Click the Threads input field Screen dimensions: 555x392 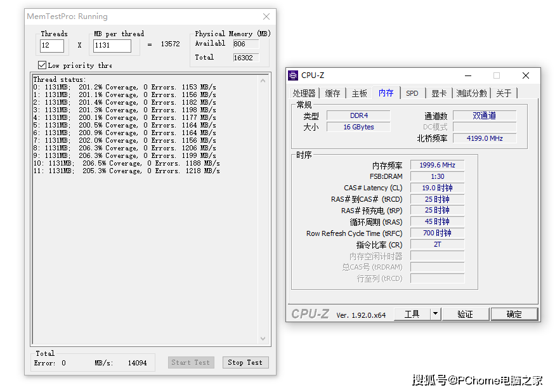point(52,46)
